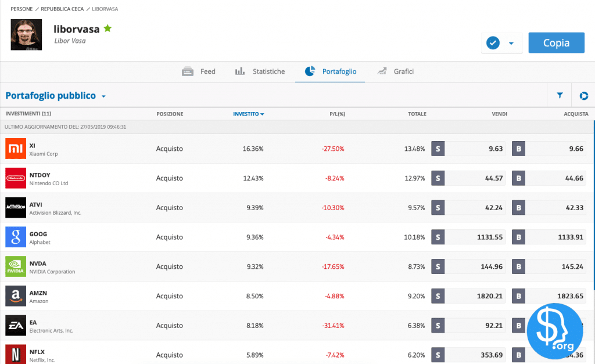Click the NVIDIA logo icon
This screenshot has height=364, width=595.
pyautogui.click(x=16, y=266)
